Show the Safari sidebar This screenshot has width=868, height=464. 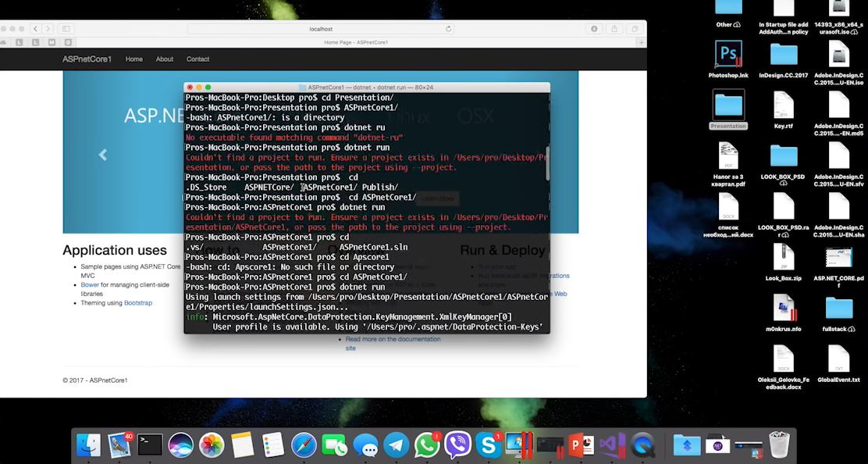click(x=66, y=29)
